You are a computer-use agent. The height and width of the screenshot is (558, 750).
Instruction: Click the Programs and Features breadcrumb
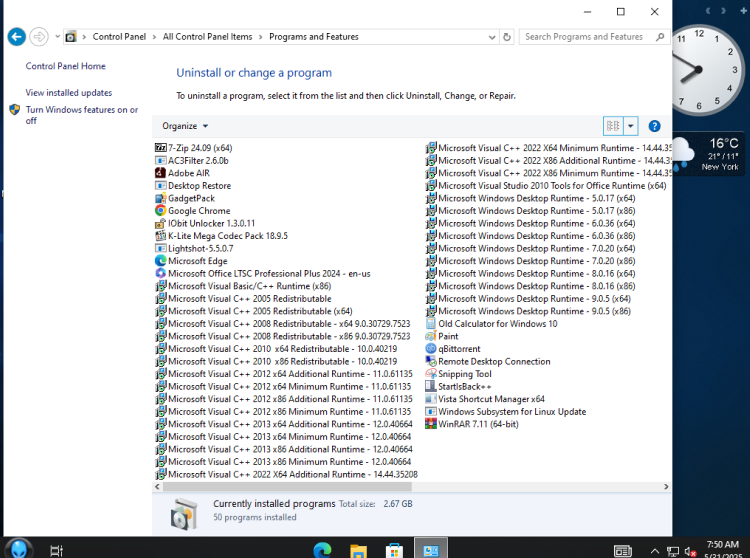click(x=314, y=37)
